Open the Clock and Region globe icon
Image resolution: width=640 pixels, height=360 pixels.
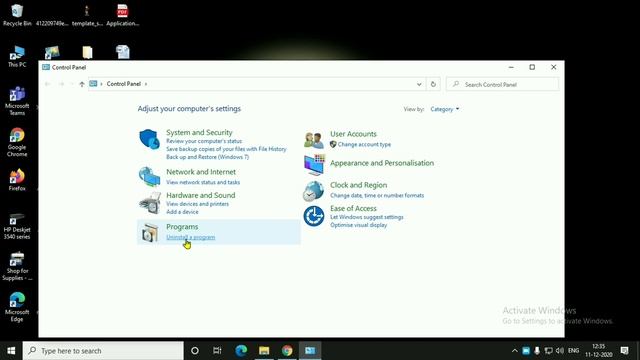point(313,191)
